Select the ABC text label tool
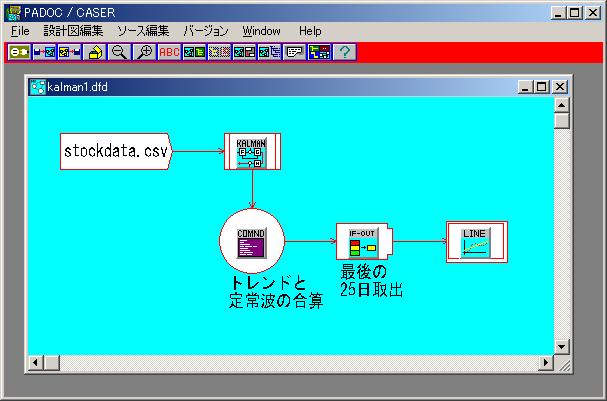Image resolution: width=607 pixels, height=401 pixels. click(169, 51)
